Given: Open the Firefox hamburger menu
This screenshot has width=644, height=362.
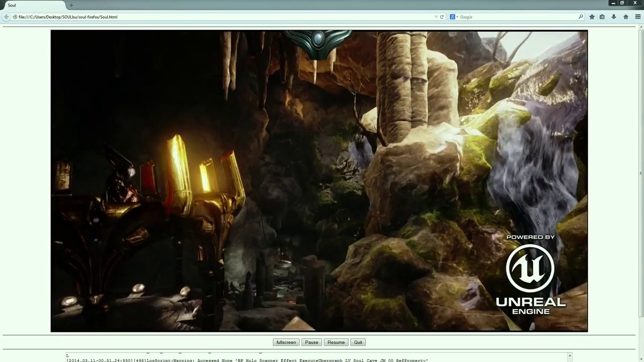Looking at the screenshot, I should pyautogui.click(x=637, y=17).
